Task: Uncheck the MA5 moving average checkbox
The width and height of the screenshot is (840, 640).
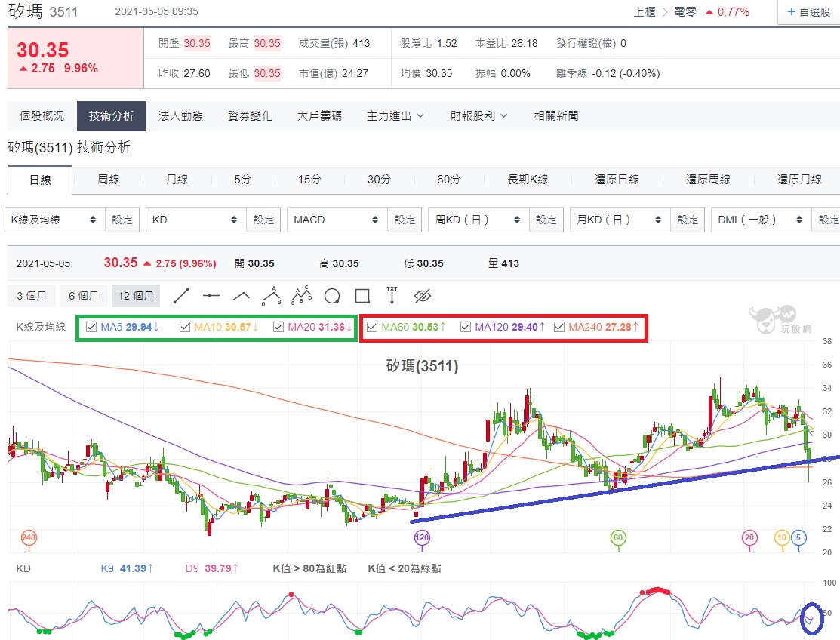Action: [91, 327]
